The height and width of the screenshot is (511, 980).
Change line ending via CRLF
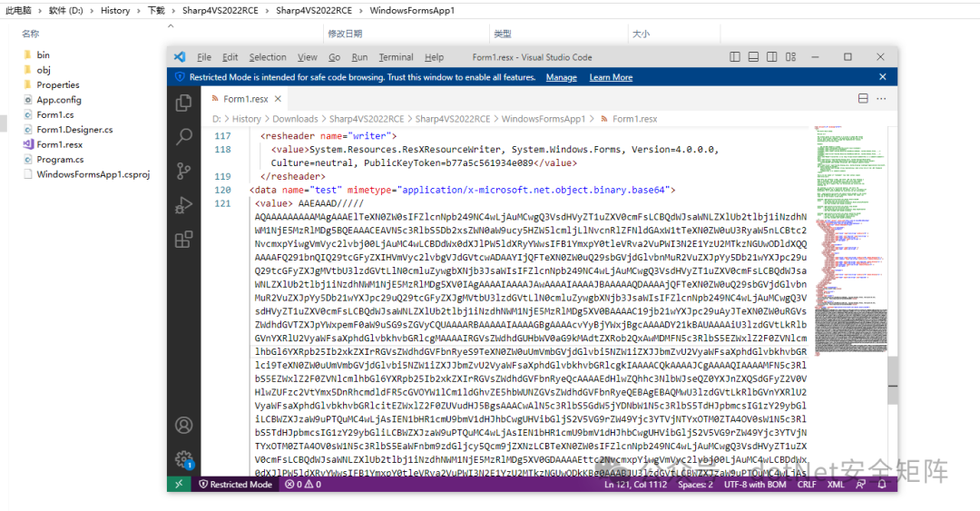pos(807,484)
